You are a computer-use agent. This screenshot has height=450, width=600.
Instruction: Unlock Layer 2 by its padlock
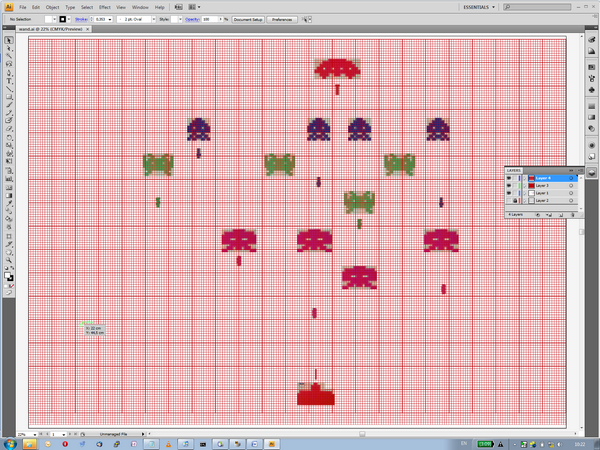515,201
